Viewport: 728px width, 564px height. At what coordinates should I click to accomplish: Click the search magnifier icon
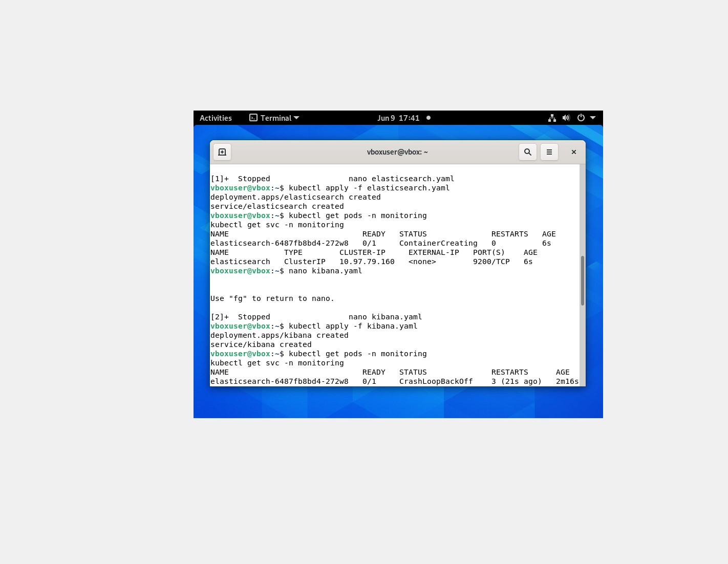(527, 152)
